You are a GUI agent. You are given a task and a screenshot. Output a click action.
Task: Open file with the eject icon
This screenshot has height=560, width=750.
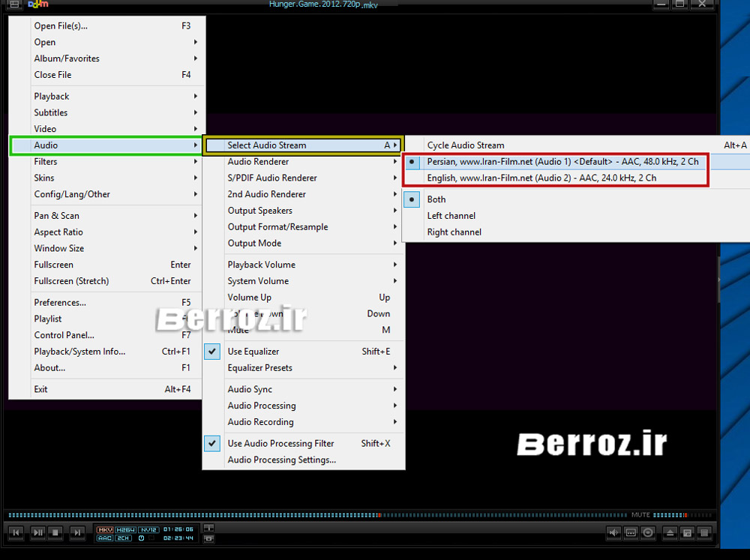pos(670,533)
